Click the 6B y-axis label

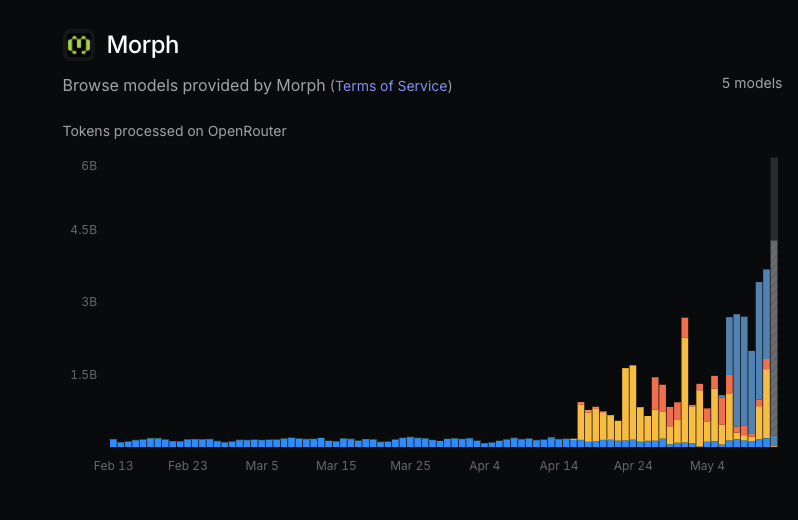[x=89, y=166]
